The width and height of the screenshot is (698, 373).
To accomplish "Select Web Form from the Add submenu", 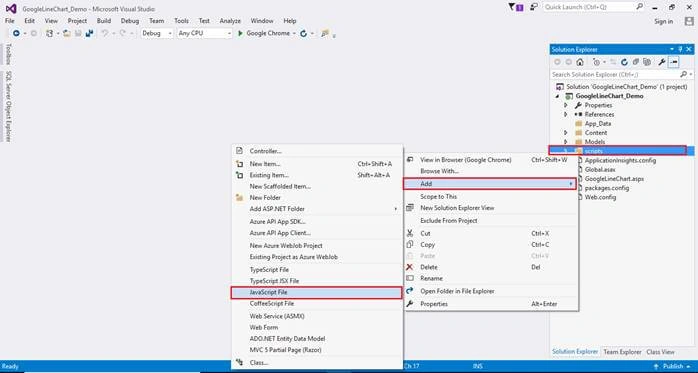I will (317, 328).
